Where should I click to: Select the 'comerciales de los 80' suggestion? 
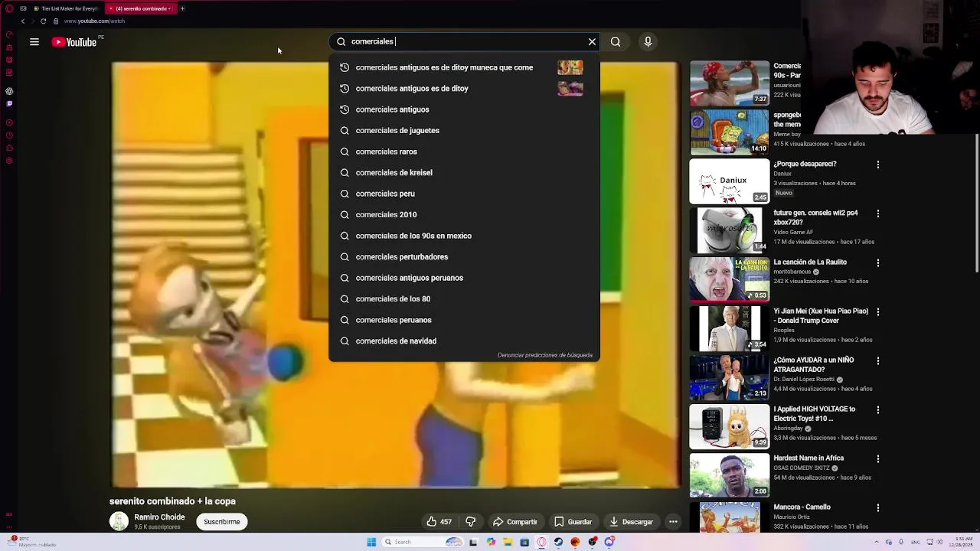pos(464,298)
